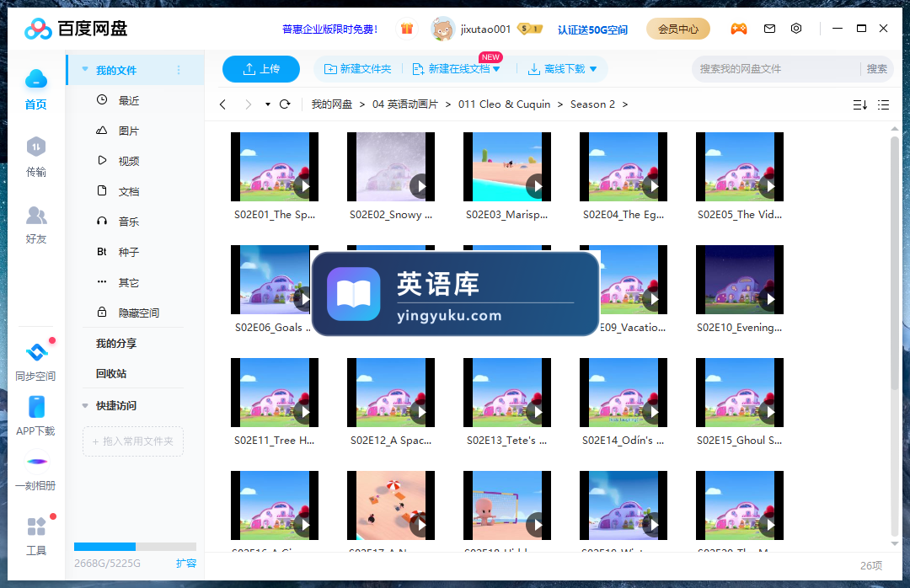Click the jixutao001 username
The image size is (910, 588).
click(x=485, y=29)
